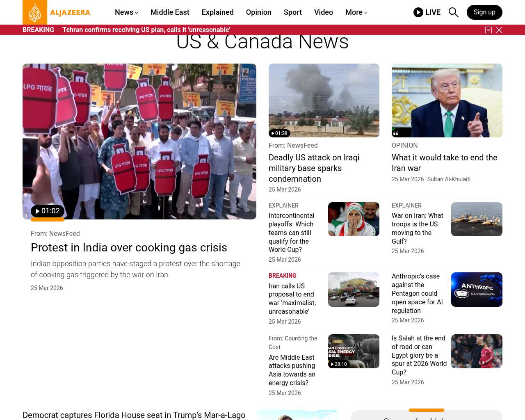Image resolution: width=525 pixels, height=420 pixels.
Task: Open the search magnifier icon
Action: [453, 12]
